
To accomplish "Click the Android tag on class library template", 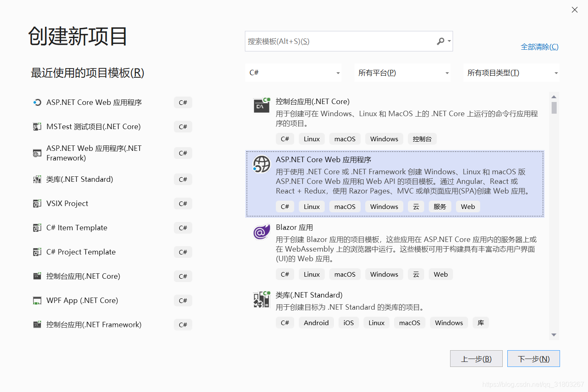I will (316, 323).
